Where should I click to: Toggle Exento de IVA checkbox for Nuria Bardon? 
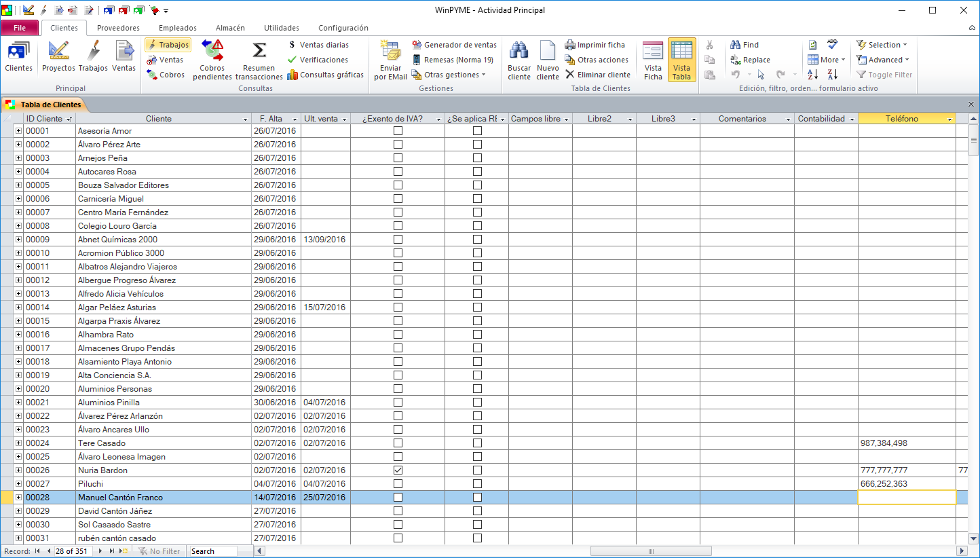[398, 470]
